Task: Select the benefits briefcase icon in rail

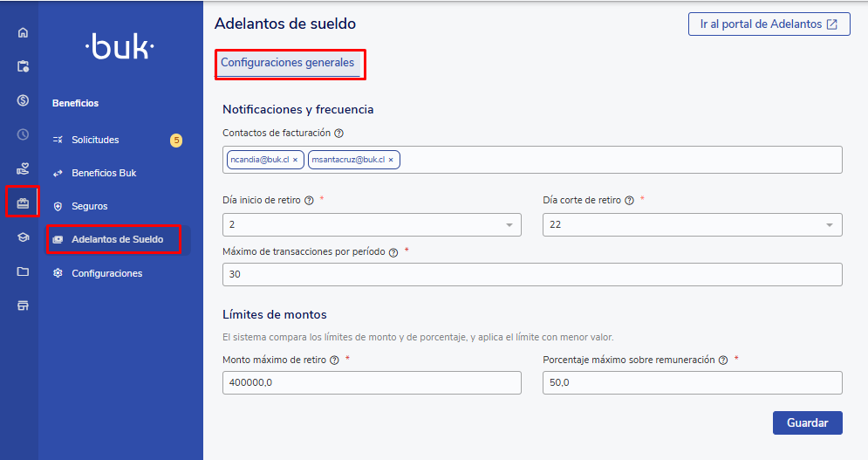Action: pos(23,203)
